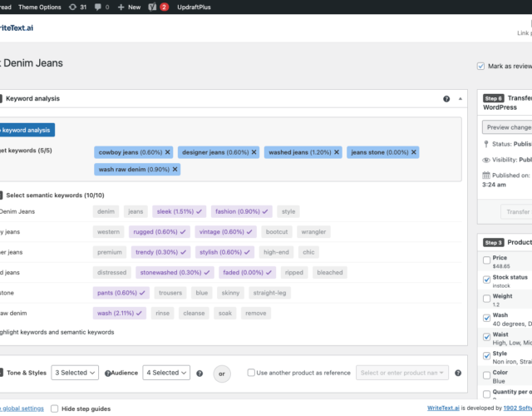Remove the jeans stone keyword tag
Image resolution: width=532 pixels, height=416 pixels.
coord(413,152)
